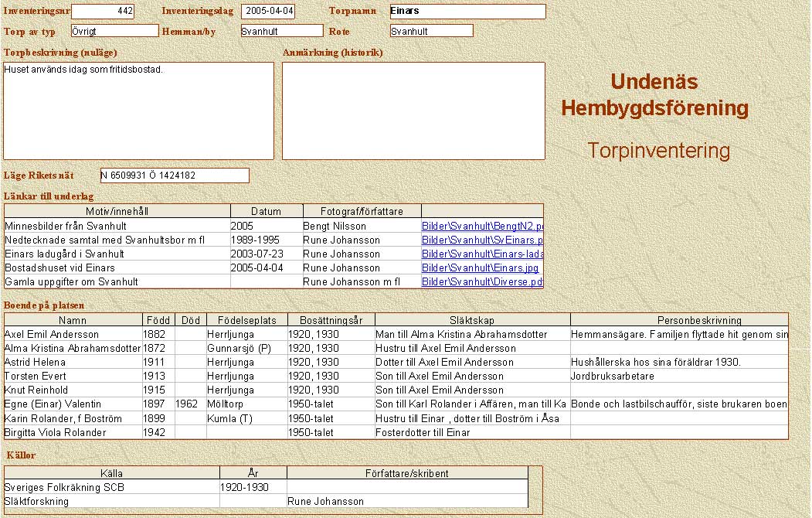The width and height of the screenshot is (812, 518).
Task: Click the Fotograf/författare column header
Action: [x=362, y=212]
